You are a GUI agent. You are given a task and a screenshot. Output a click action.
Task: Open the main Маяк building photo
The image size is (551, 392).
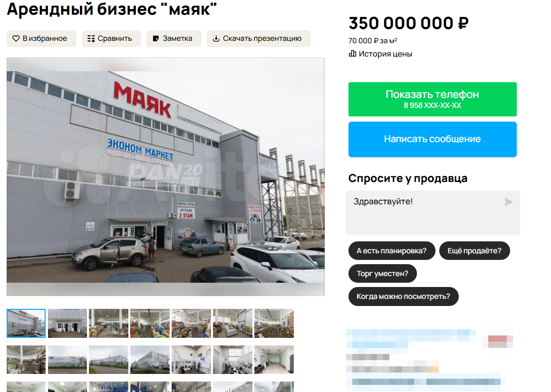coord(165,177)
